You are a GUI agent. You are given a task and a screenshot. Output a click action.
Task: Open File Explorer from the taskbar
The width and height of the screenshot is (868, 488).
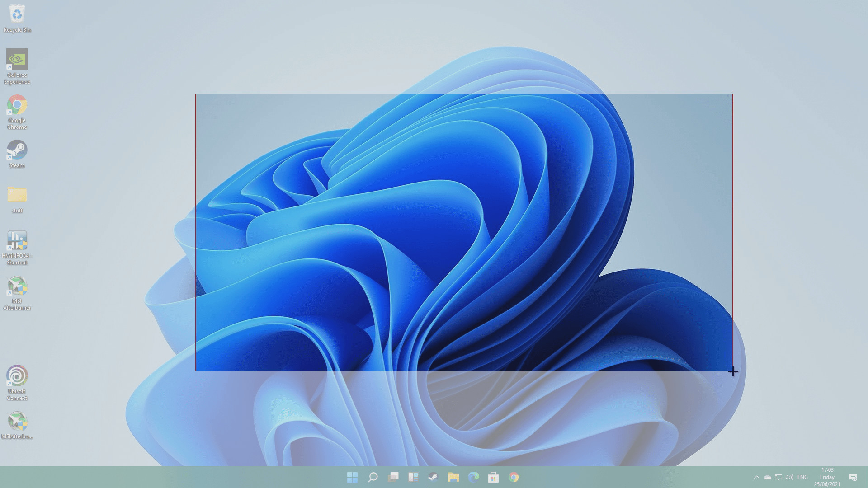tap(453, 477)
